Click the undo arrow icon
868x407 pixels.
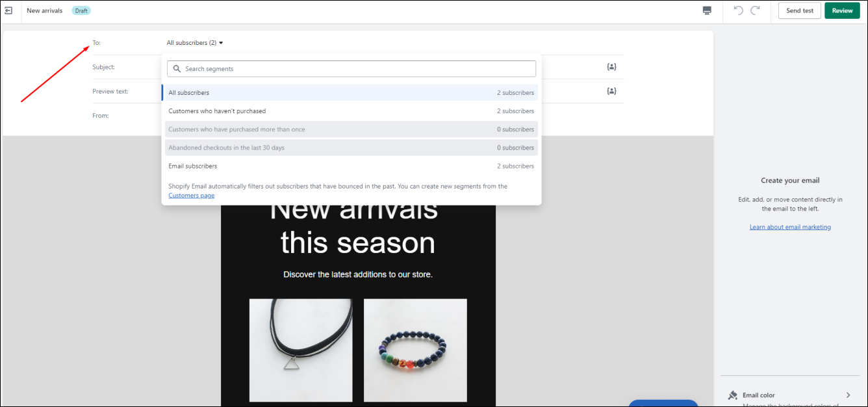tap(738, 10)
